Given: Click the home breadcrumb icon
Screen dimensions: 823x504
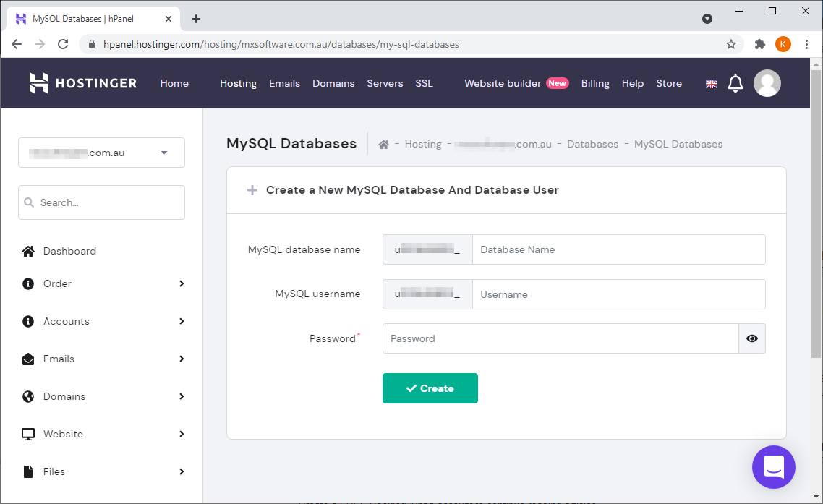Looking at the screenshot, I should pos(384,145).
